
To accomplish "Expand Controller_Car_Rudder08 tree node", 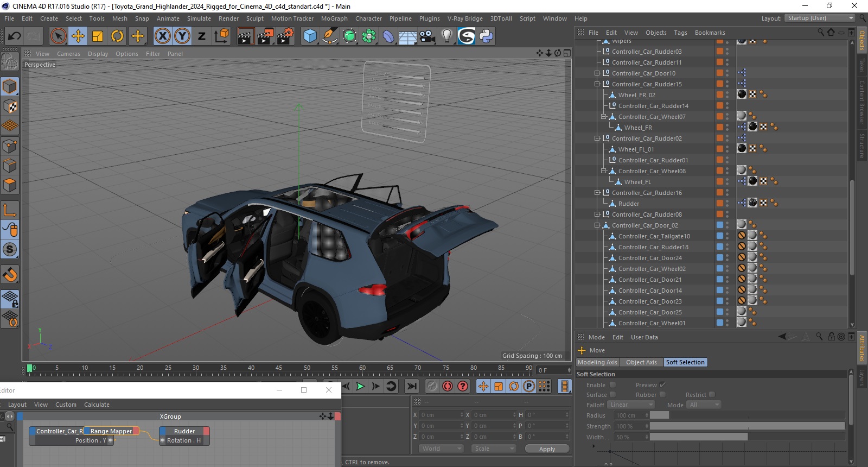I will pos(597,214).
